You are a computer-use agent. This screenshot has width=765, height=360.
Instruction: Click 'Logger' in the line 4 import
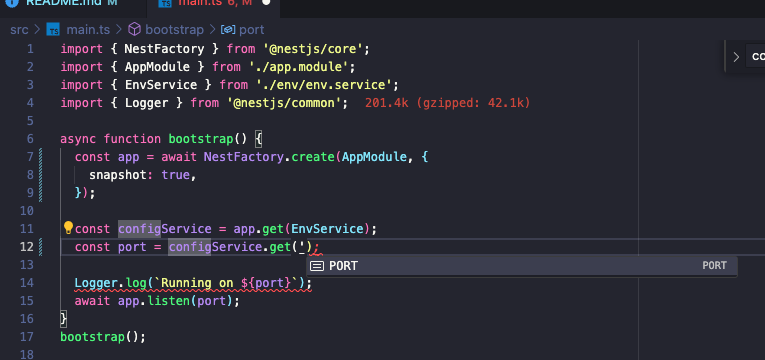[146, 103]
